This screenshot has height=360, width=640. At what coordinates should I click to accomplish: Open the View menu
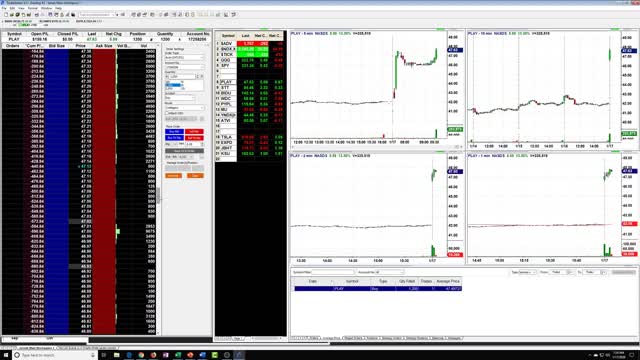coord(21,8)
